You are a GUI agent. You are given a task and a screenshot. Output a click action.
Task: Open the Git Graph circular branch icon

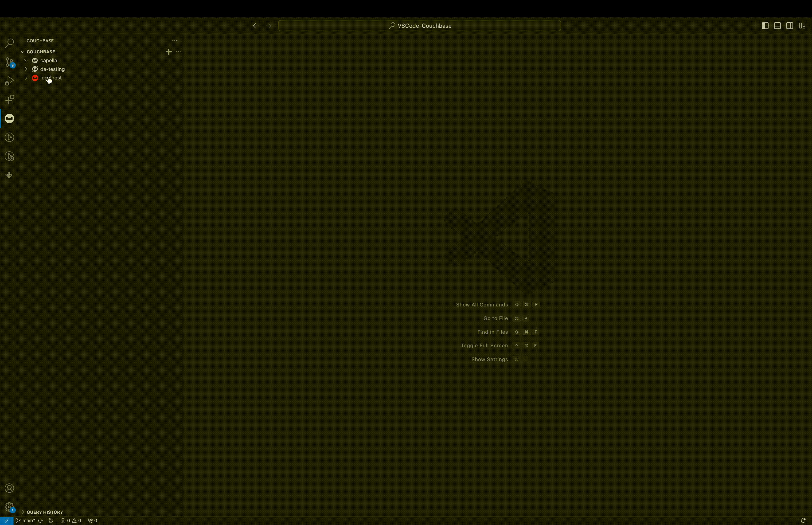coord(9,137)
